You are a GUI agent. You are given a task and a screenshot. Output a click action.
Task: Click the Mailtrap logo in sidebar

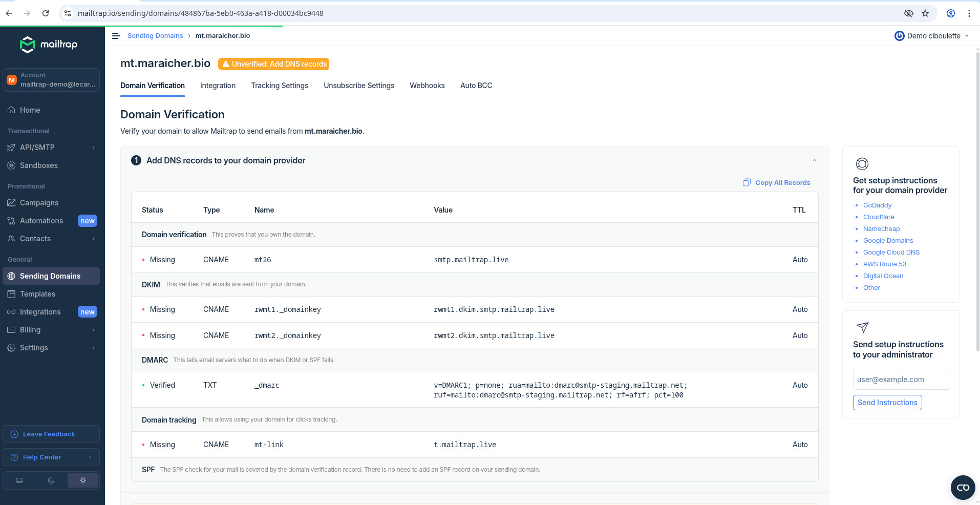point(49,45)
